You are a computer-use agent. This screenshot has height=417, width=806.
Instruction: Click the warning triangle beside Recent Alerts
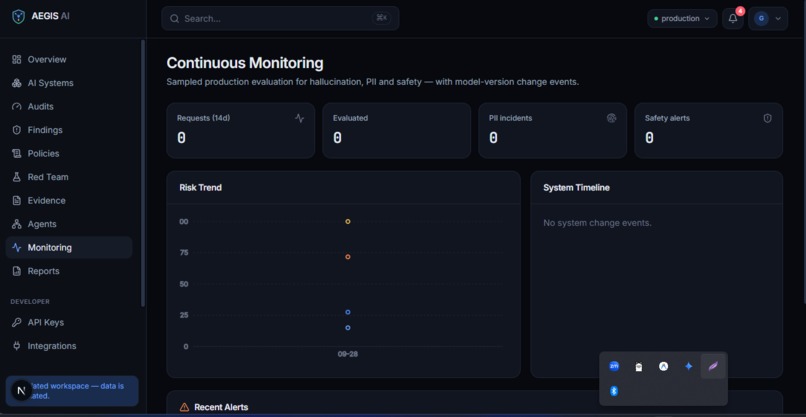(185, 407)
